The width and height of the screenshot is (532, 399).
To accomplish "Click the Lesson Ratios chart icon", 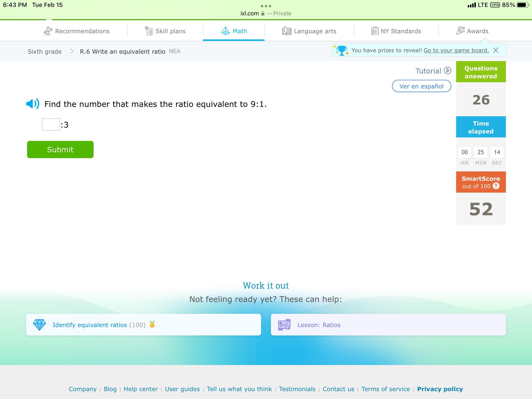I will coord(284,325).
